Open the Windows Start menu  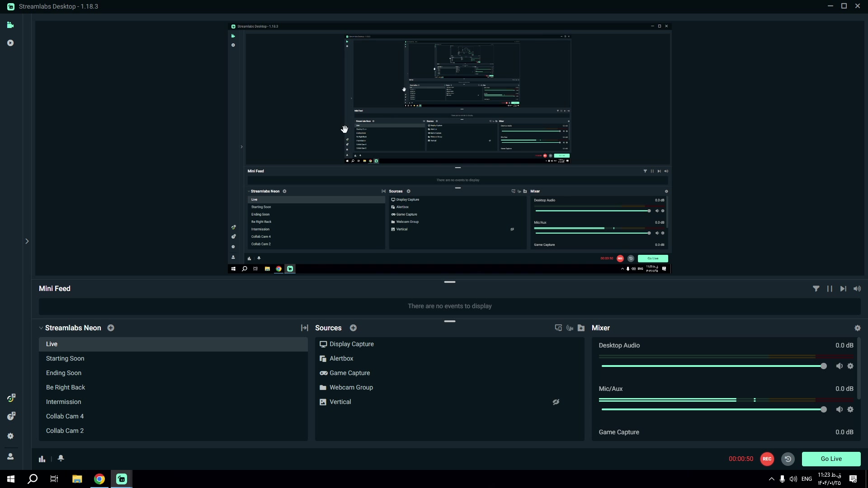pyautogui.click(x=11, y=479)
